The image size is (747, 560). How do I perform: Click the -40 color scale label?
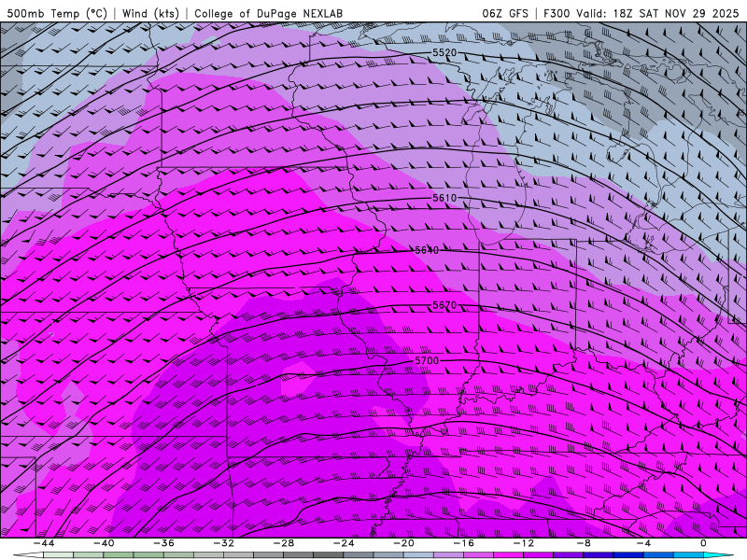pyautogui.click(x=104, y=543)
